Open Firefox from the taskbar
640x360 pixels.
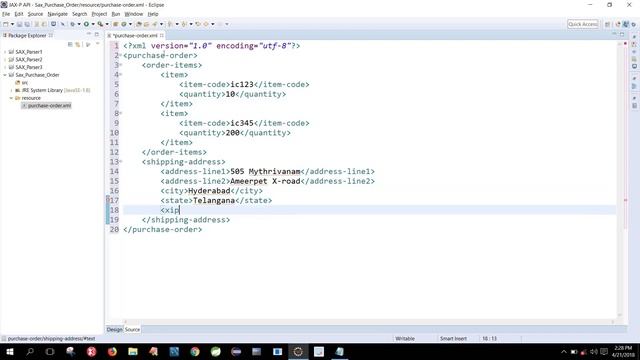pos(112,351)
